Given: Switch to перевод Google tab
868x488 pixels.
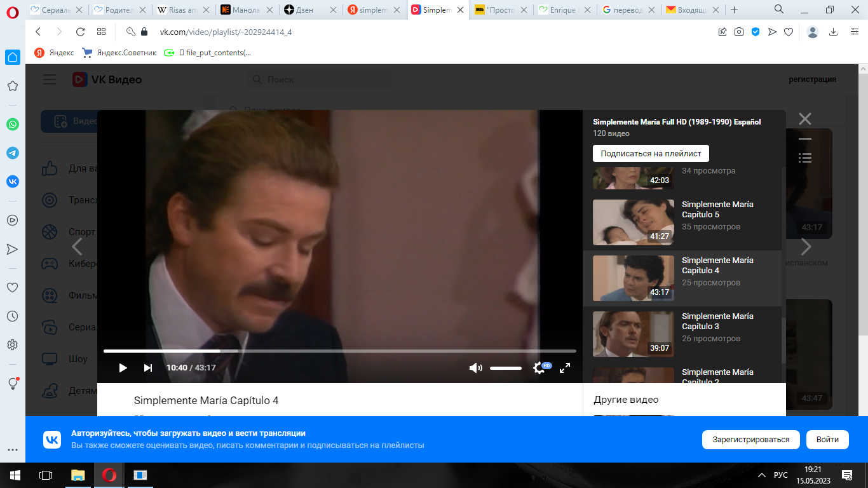Looking at the screenshot, I should [627, 10].
